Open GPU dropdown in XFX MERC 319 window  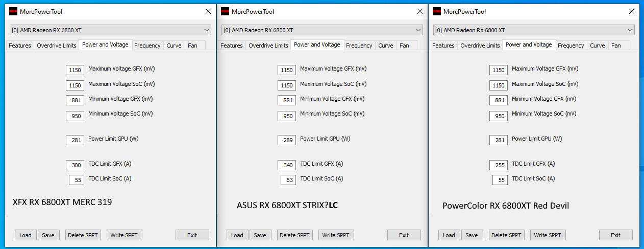tap(110, 30)
